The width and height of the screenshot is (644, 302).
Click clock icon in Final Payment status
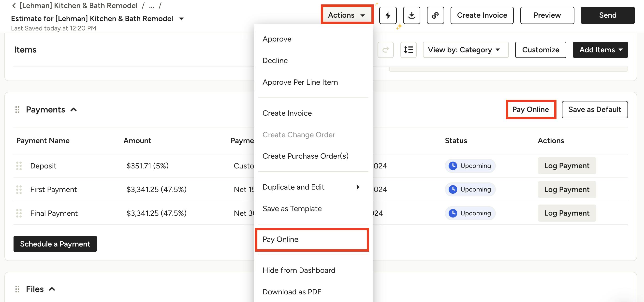coord(453,213)
